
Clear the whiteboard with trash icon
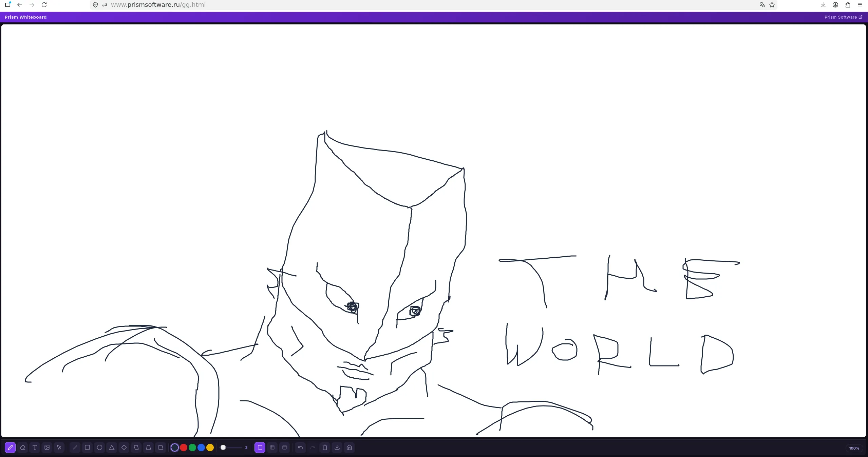click(x=325, y=448)
